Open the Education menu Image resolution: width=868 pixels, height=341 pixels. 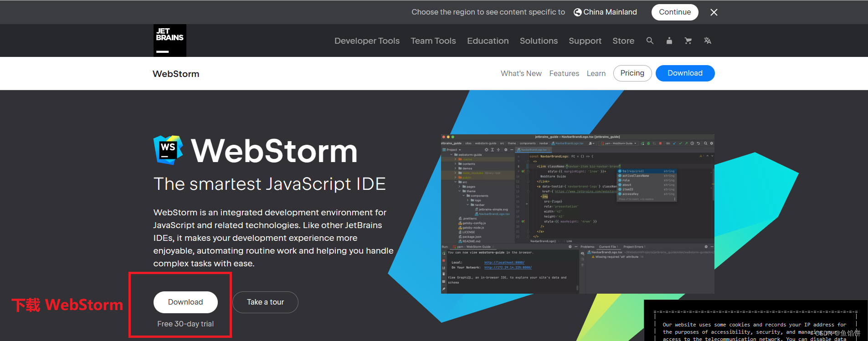[488, 41]
